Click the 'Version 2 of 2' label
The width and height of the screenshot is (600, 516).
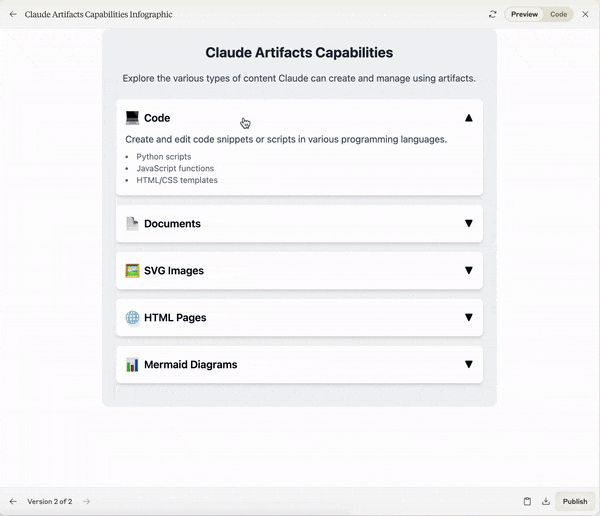(x=49, y=501)
